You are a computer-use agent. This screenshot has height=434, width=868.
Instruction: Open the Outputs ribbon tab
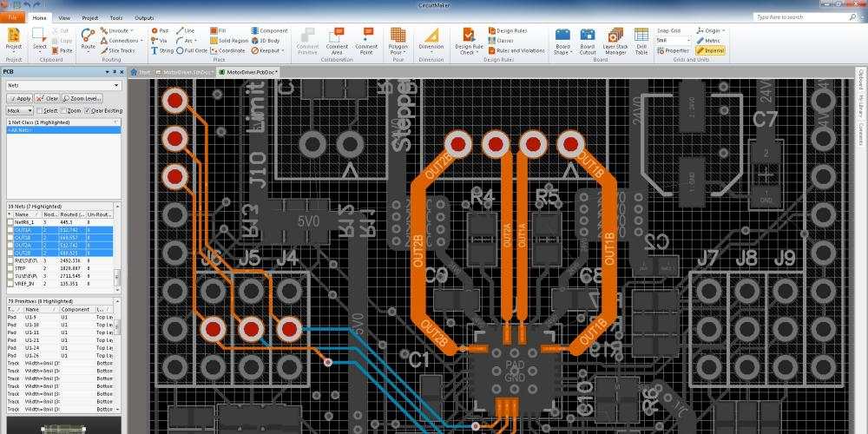144,17
